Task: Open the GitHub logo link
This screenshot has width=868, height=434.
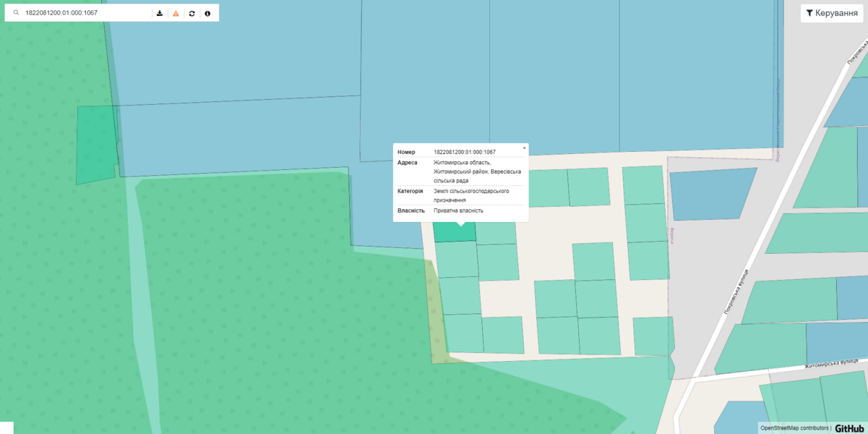Action: coord(849,428)
